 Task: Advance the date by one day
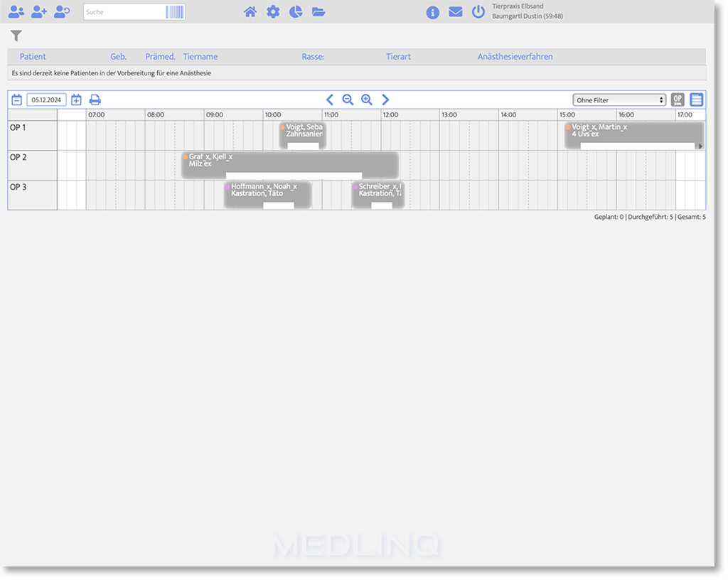click(x=76, y=100)
